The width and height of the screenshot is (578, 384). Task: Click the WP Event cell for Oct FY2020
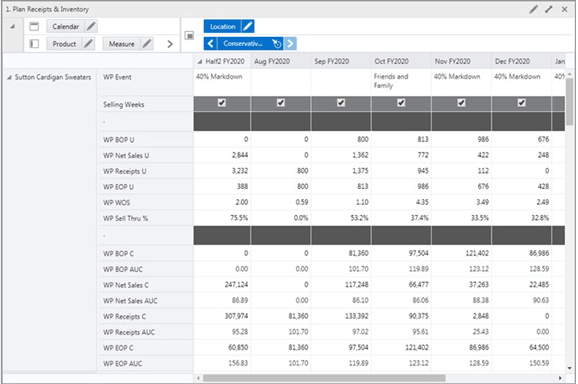point(401,81)
